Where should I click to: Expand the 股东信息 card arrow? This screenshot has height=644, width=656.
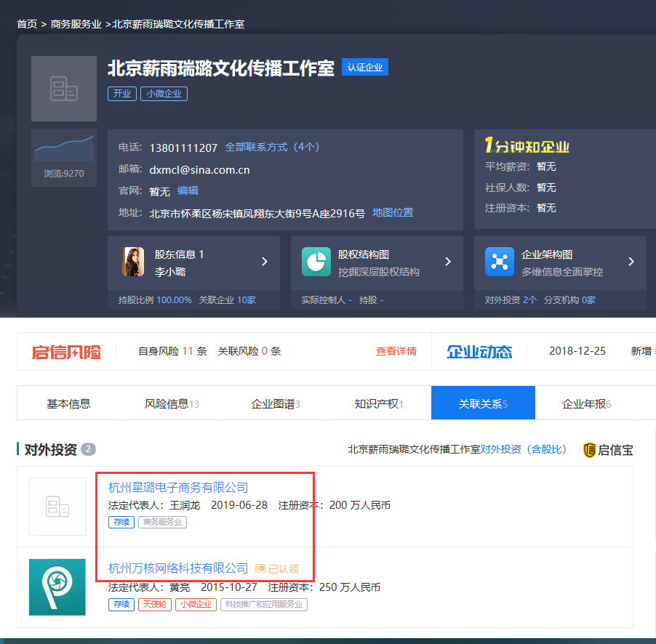pyautogui.click(x=265, y=262)
